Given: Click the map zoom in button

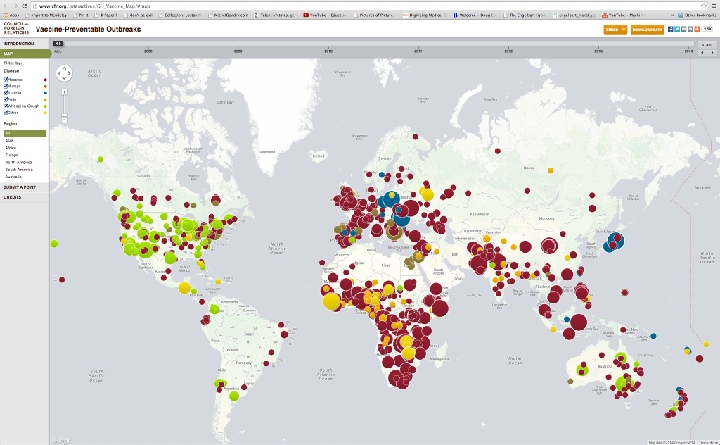Looking at the screenshot, I should click(64, 90).
